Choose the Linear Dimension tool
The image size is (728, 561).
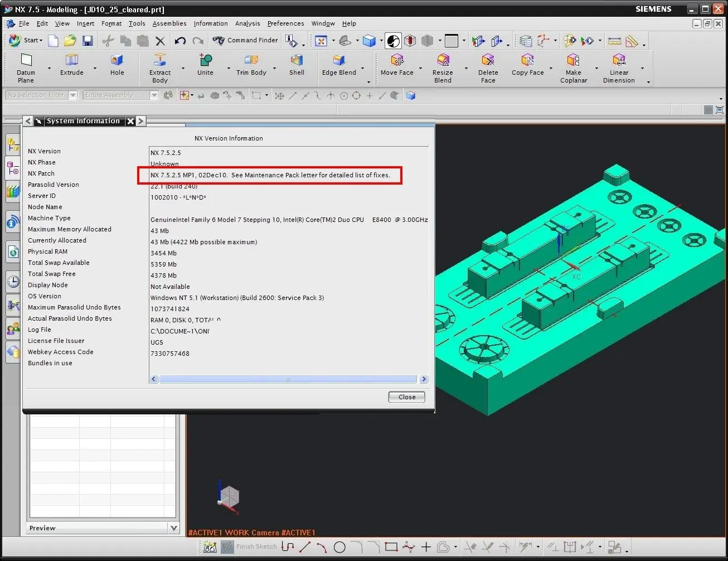pos(619,69)
